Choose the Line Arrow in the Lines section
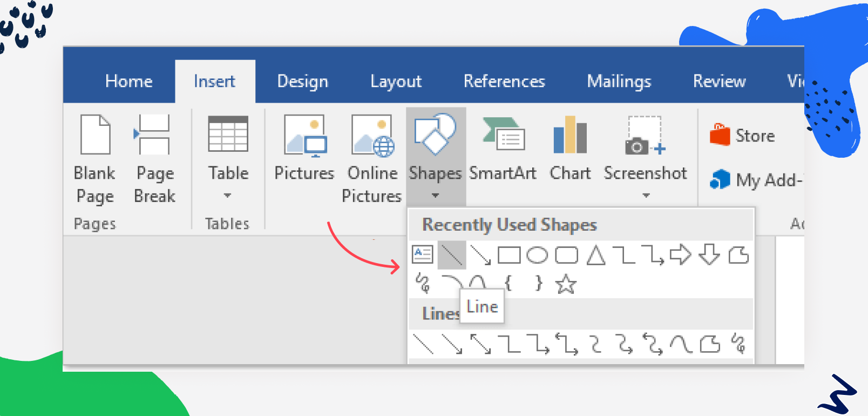The image size is (868, 416). [x=452, y=344]
